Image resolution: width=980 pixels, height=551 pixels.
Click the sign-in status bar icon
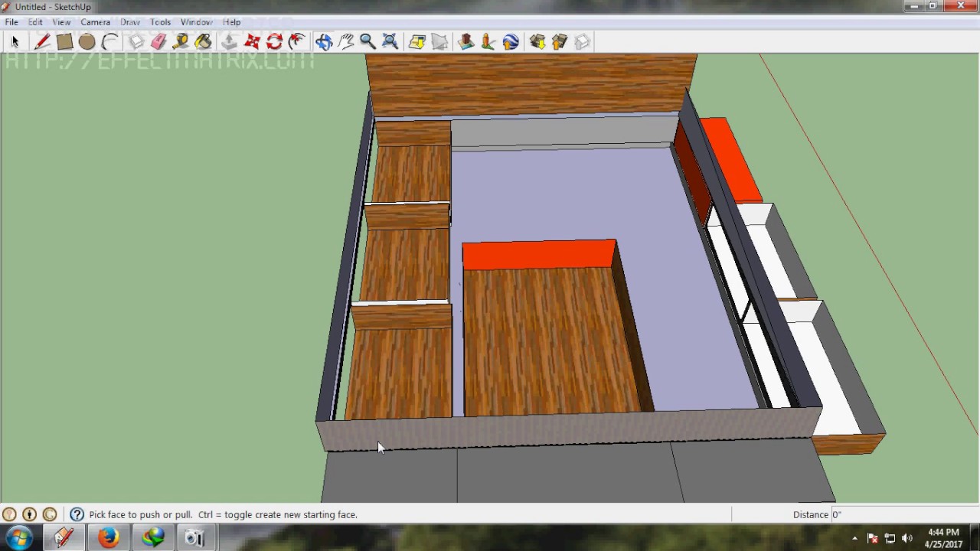click(x=50, y=514)
